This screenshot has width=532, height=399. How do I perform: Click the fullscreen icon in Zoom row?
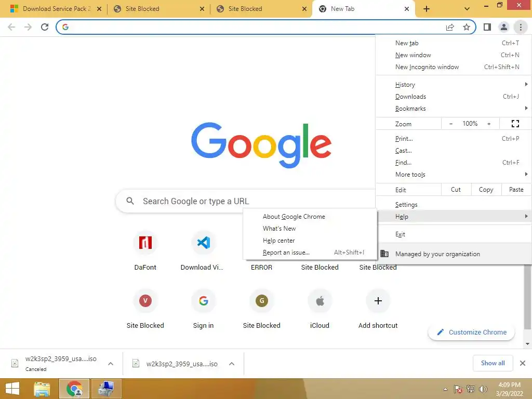tap(515, 124)
